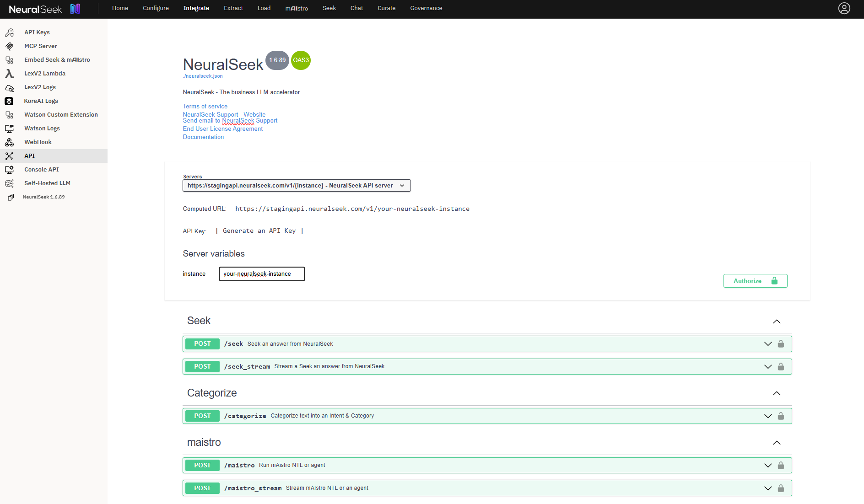This screenshot has height=504, width=864.
Task: Click the Watson Custom Extension icon
Action: click(x=9, y=115)
